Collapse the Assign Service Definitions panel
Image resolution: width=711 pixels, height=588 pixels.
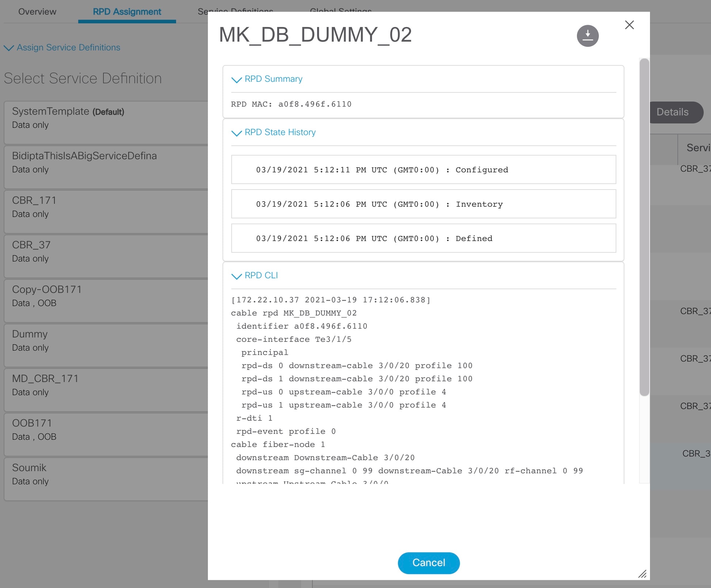click(9, 47)
